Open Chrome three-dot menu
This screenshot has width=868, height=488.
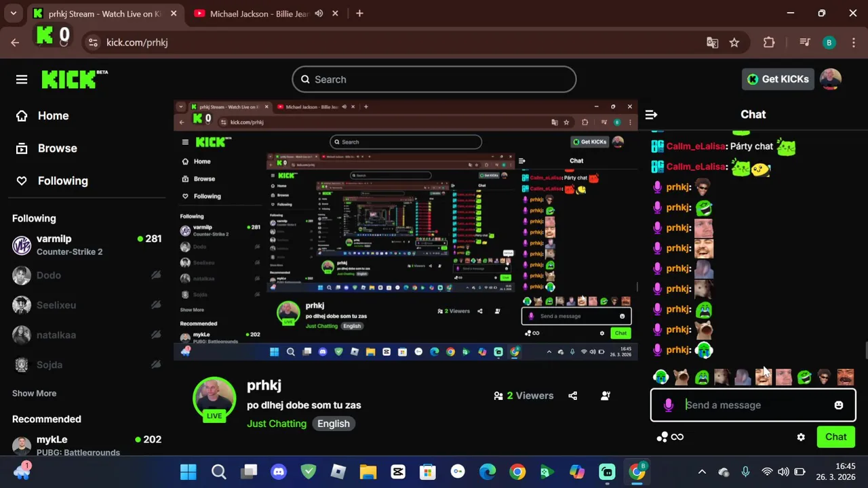pyautogui.click(x=854, y=43)
